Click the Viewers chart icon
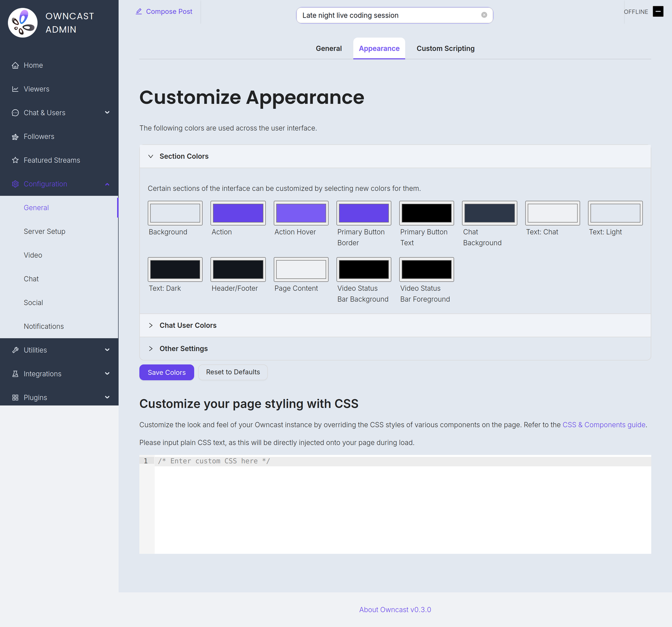 [16, 89]
